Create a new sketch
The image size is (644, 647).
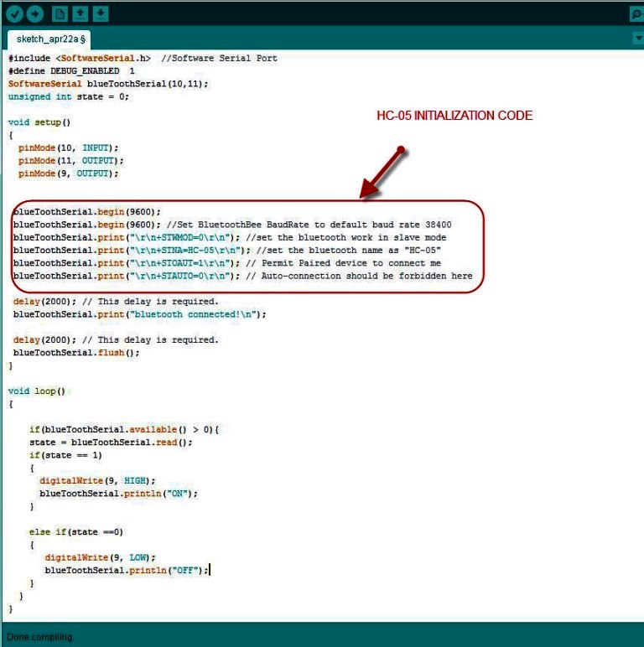60,14
